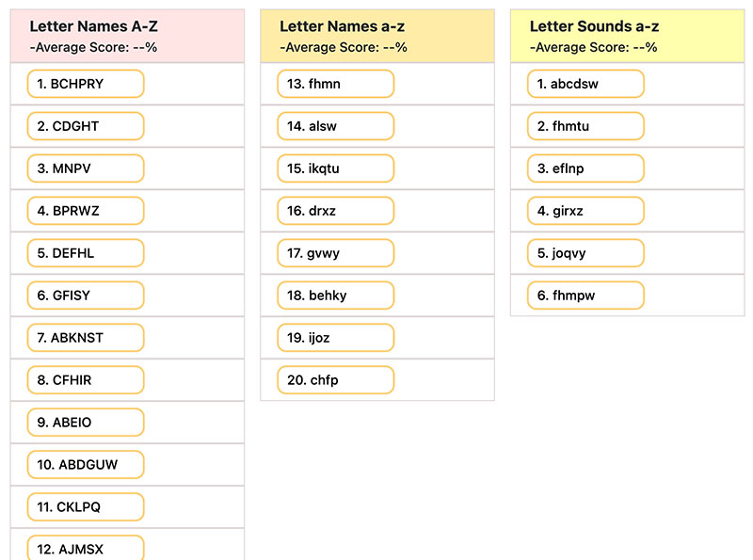
Task: Click the "2. CDGHT" button
Action: tap(84, 126)
